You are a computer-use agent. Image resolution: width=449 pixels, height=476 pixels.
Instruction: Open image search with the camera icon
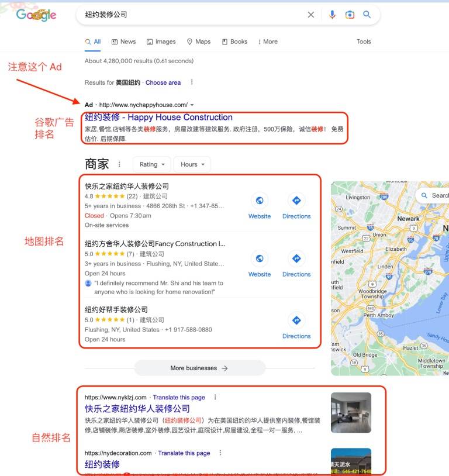[350, 15]
